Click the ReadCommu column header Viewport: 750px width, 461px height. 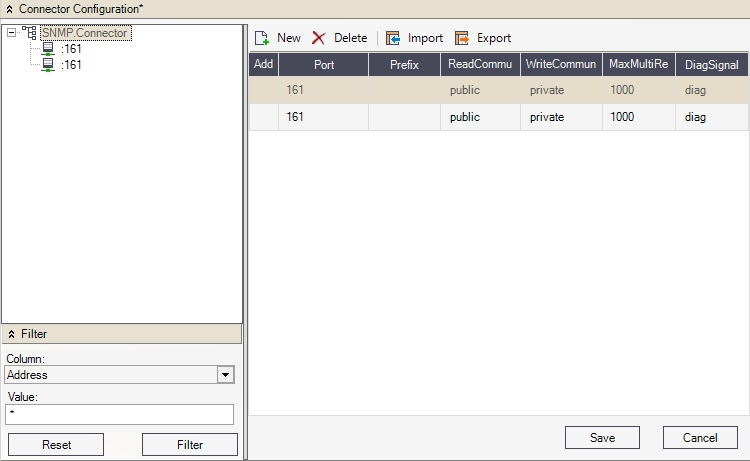(480, 64)
